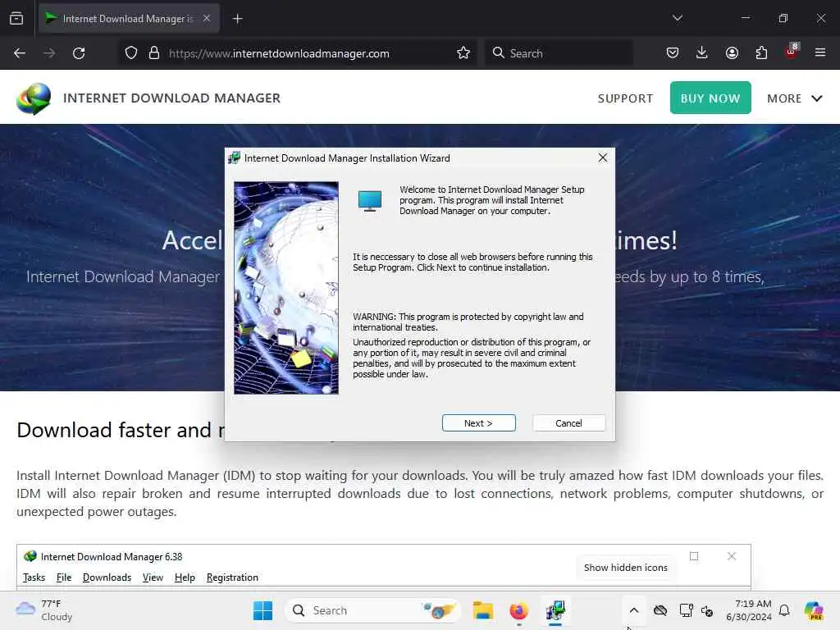840x630 pixels.
Task: Click the network display tray icon
Action: click(x=687, y=610)
